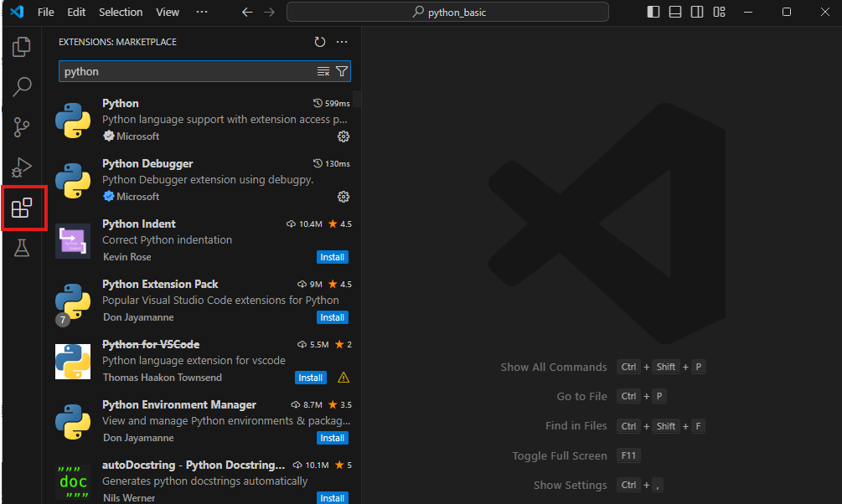
Task: Click the extensions list scrollbar thumb
Action: click(357, 100)
